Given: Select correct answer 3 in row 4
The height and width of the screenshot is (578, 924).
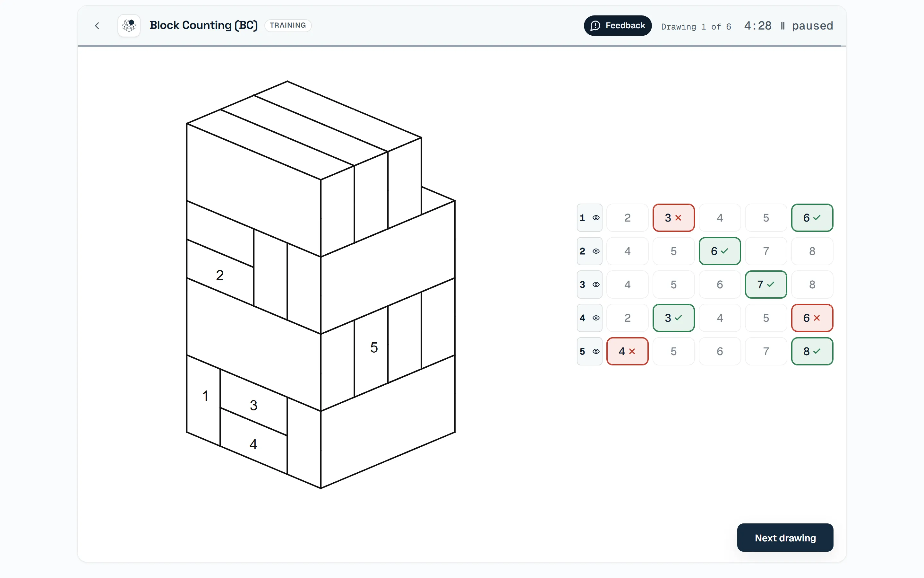Looking at the screenshot, I should pos(673,318).
